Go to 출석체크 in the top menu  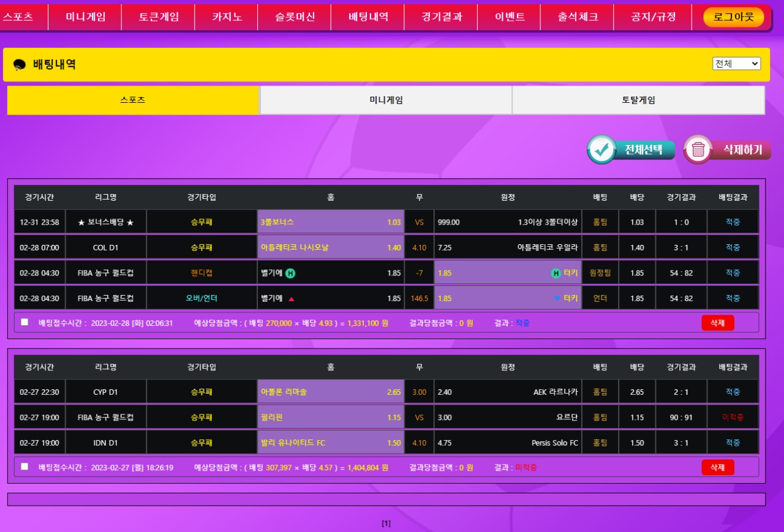[x=578, y=17]
